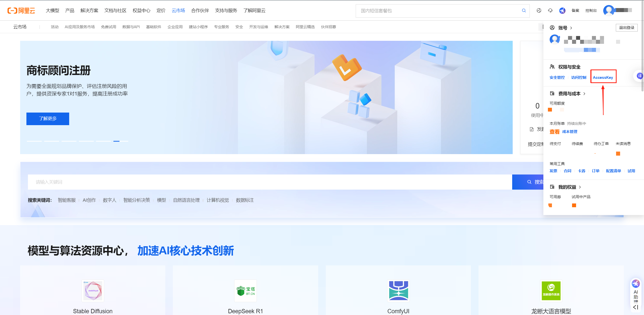Open the 控制台 link in header
Image resolution: width=644 pixels, height=315 pixels.
point(591,11)
